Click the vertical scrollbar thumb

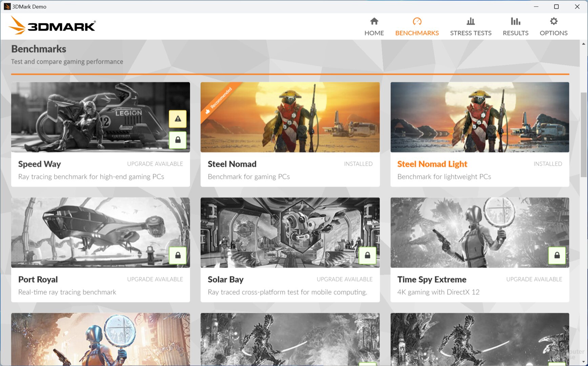tap(584, 135)
